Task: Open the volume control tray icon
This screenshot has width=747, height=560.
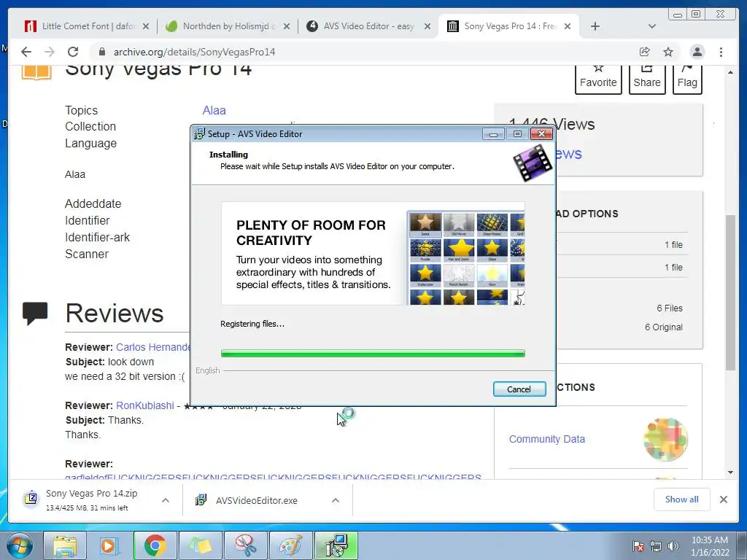Action: 673,546
